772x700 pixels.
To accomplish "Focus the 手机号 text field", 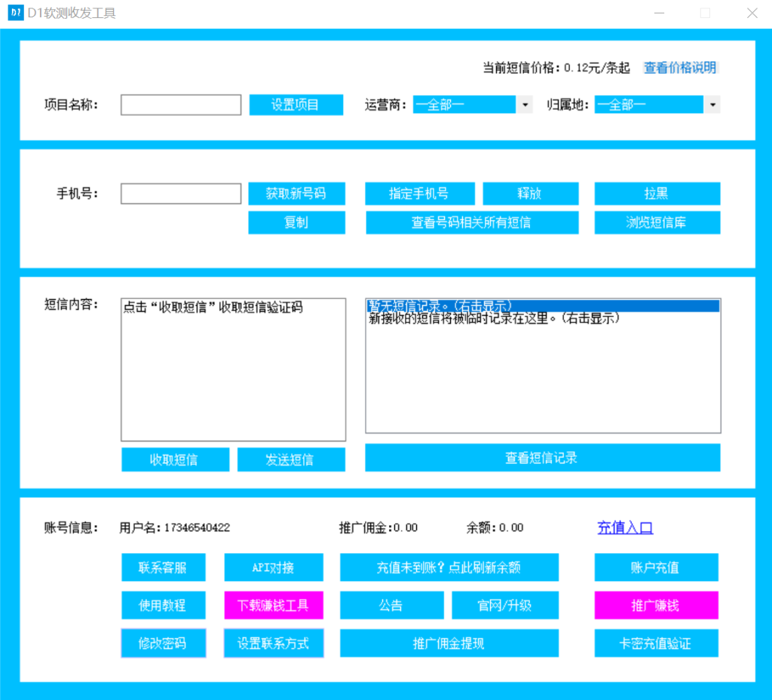I will [x=181, y=194].
